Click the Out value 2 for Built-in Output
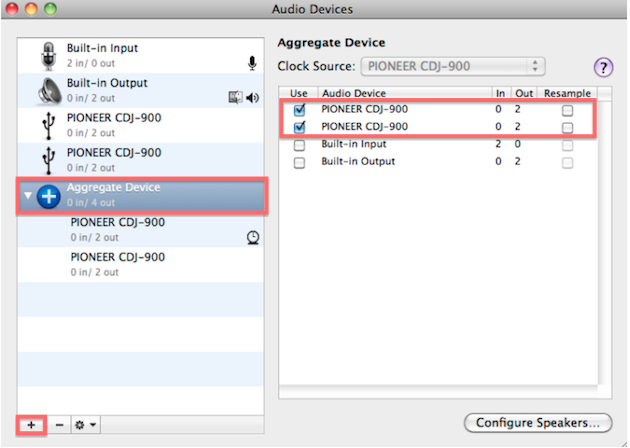Image resolution: width=630 pixels, height=448 pixels. [x=518, y=161]
